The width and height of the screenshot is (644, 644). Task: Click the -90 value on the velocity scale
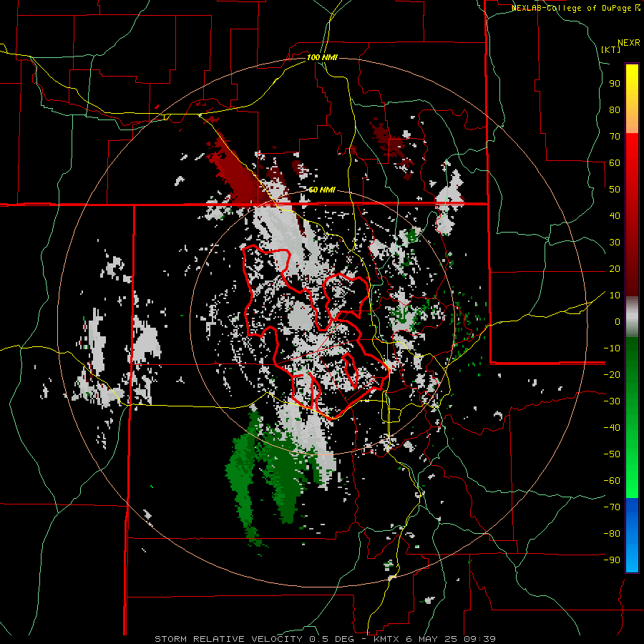(x=612, y=560)
